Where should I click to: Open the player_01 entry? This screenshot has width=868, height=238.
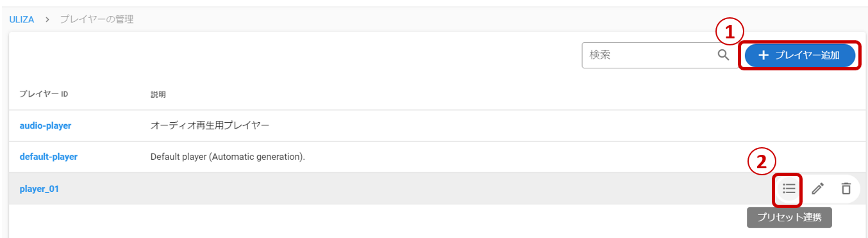(x=39, y=189)
